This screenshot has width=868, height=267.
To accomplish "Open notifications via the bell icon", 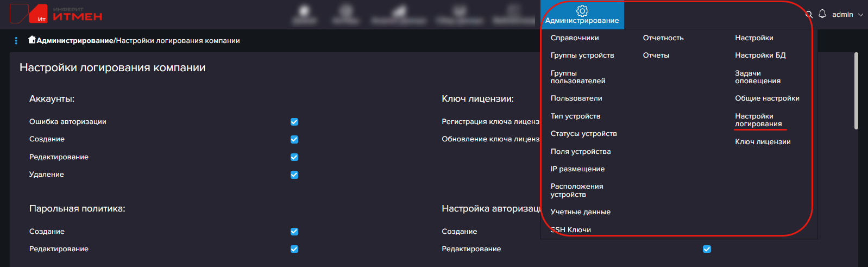I will pos(822,14).
